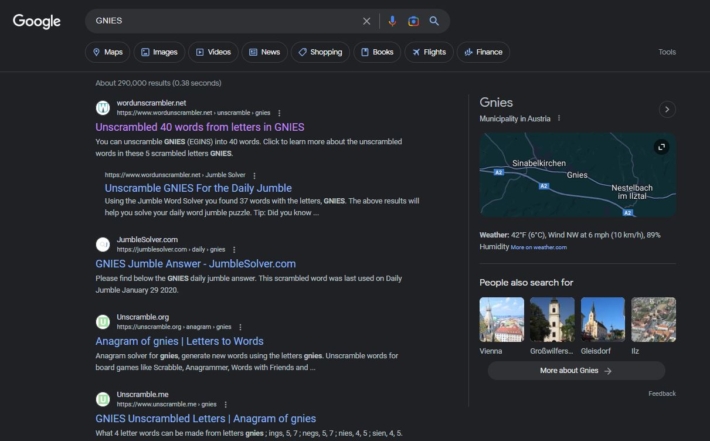Open Unscramble GNIES For the Daily Jumble

click(198, 188)
